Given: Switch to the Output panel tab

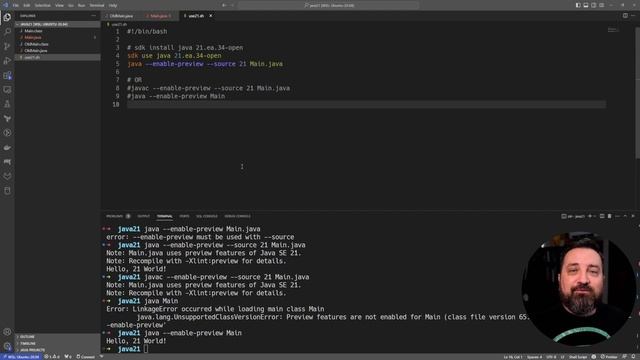Looking at the screenshot, I should pos(144,216).
